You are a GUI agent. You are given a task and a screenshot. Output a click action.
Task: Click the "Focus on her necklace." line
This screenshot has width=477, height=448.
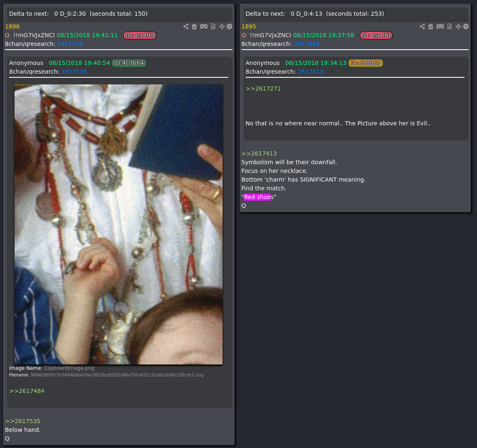[x=274, y=171]
